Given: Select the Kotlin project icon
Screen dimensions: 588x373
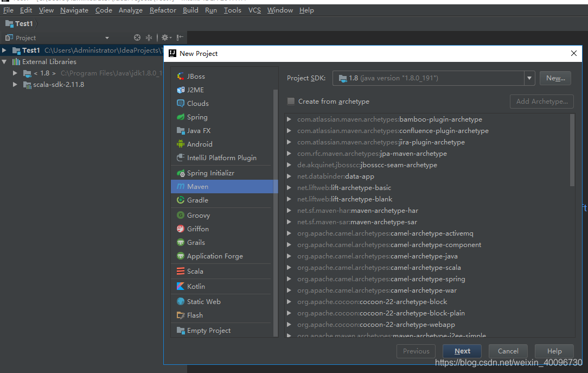Looking at the screenshot, I should coord(181,286).
